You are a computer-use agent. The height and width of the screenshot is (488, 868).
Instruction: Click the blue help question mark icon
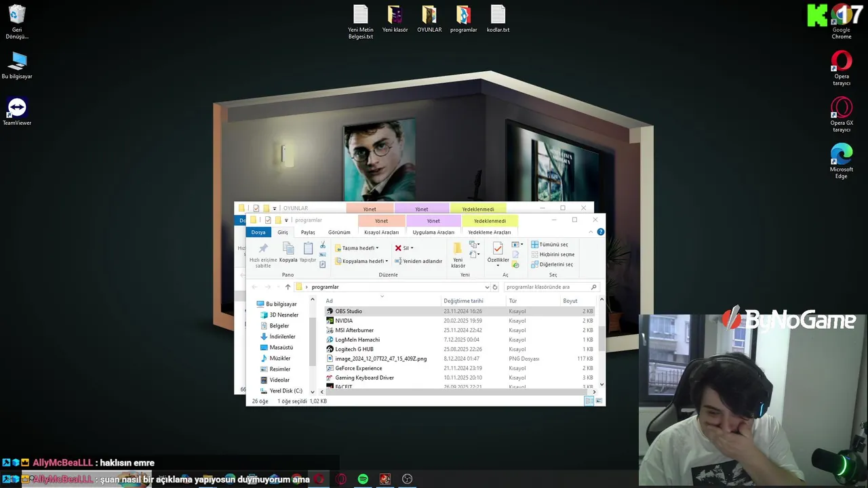click(600, 232)
